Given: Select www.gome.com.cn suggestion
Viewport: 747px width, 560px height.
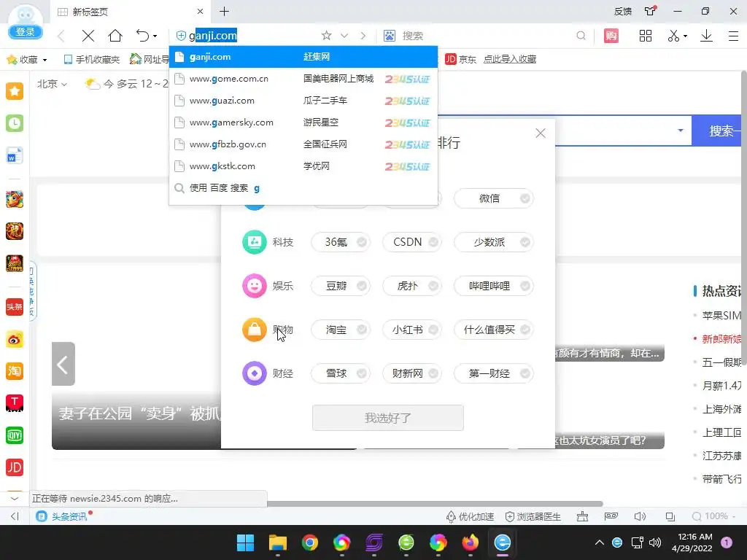Looking at the screenshot, I should [303, 79].
